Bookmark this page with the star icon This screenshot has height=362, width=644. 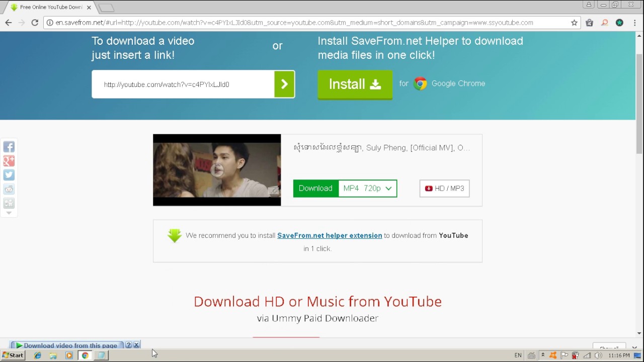pos(574,23)
